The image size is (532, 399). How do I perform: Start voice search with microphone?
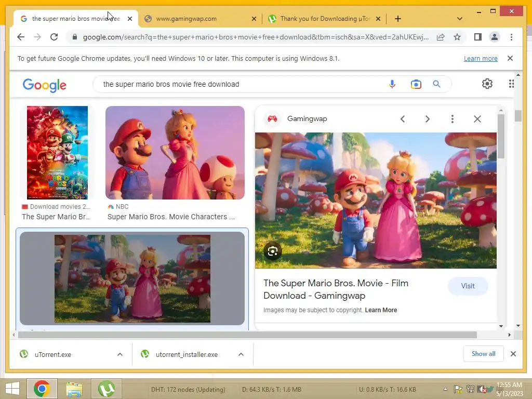pos(392,84)
